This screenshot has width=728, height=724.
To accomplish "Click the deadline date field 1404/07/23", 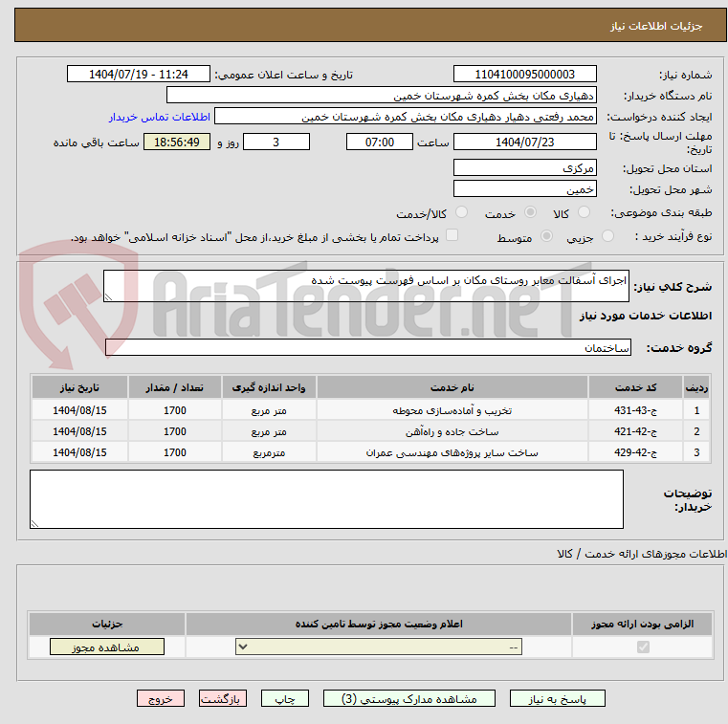I will (x=524, y=142).
